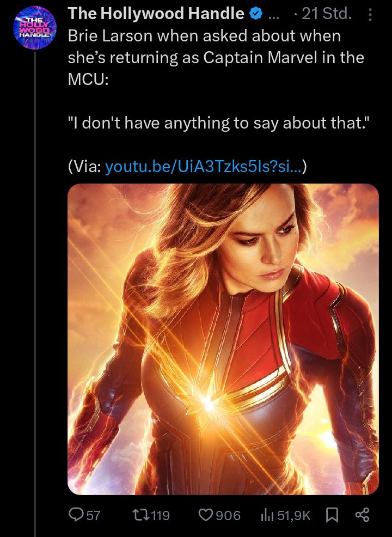392x537 pixels.
Task: Bookmark this post
Action: coord(332,515)
